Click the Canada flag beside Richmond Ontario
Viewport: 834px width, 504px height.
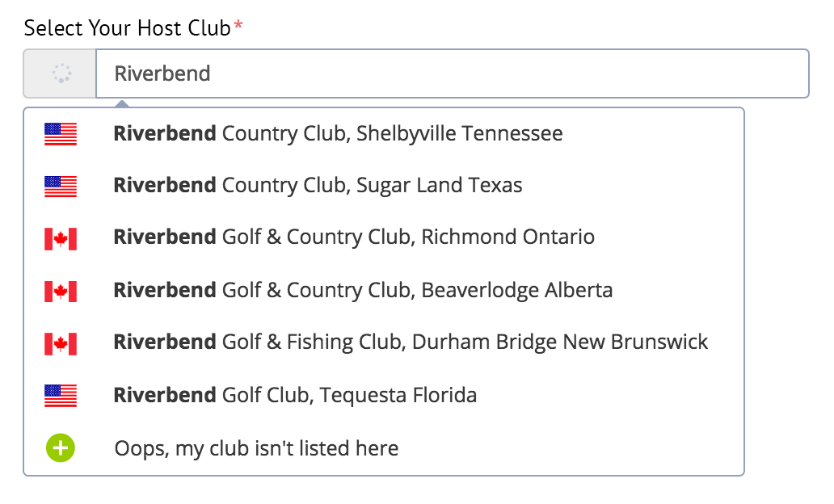click(61, 239)
